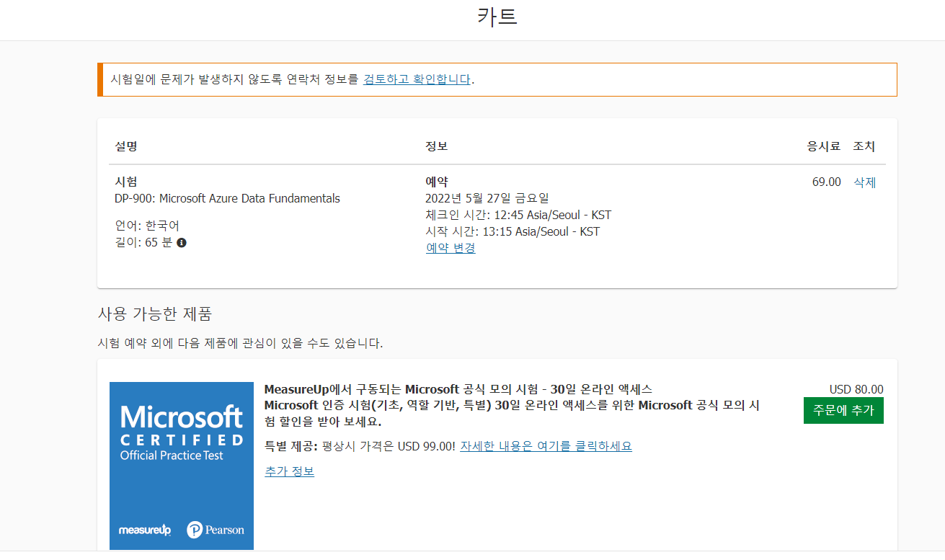Click the 조치 column header
Viewport: 945px width, 560px height.
coord(864,146)
